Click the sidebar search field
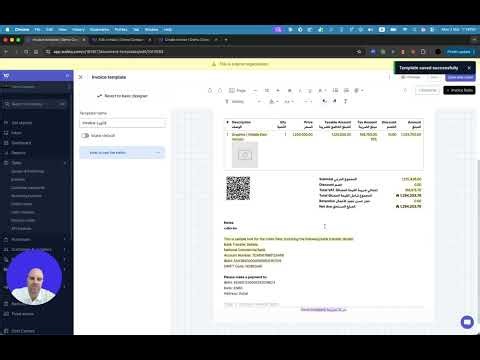The height and width of the screenshot is (360, 480). tap(35, 104)
